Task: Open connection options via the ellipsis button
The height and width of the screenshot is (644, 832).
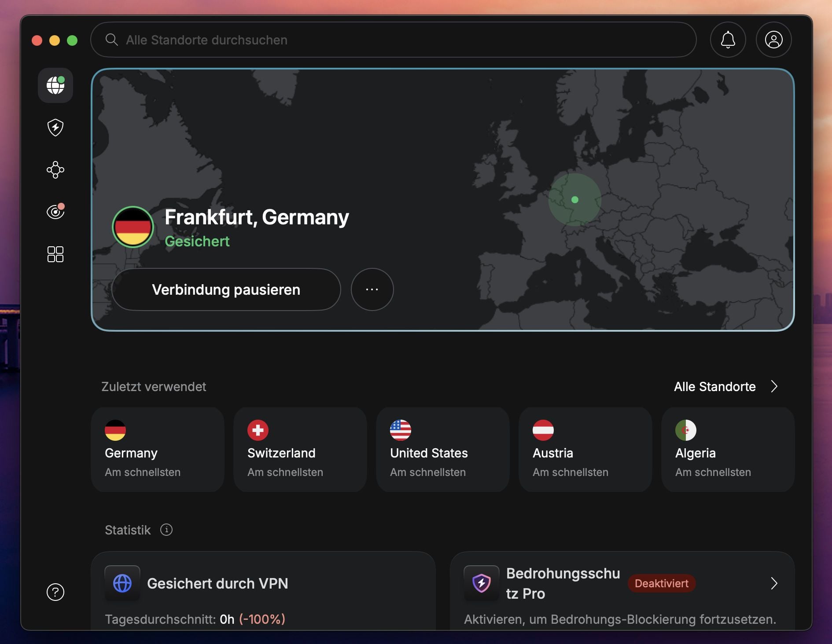Action: click(x=372, y=289)
